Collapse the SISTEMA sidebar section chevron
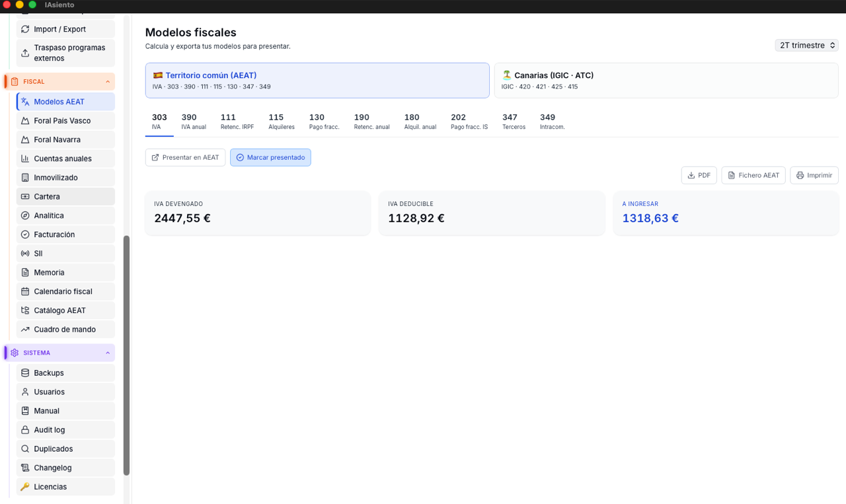 coord(108,353)
